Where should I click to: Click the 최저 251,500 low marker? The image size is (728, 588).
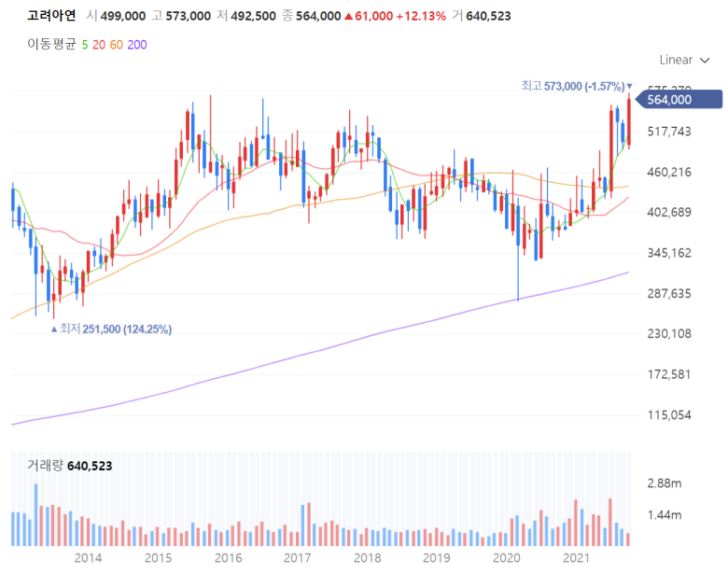tap(116, 329)
